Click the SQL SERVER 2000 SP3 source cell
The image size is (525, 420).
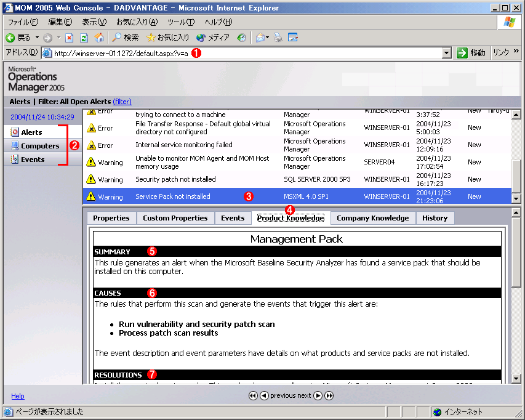tap(317, 179)
